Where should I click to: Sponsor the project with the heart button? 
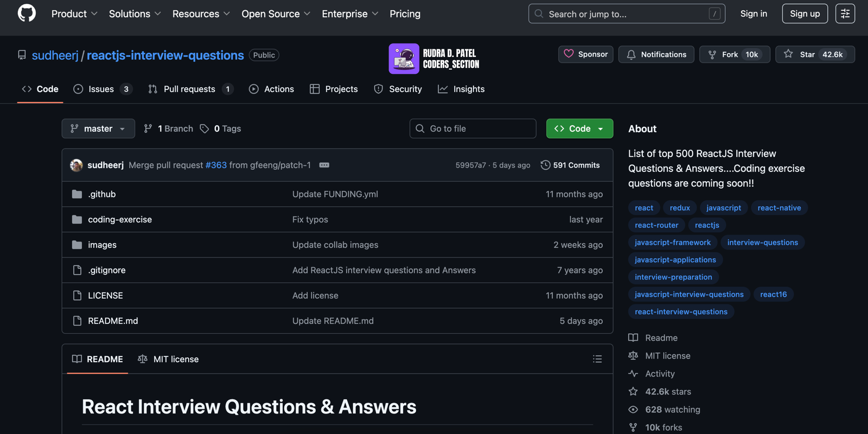pyautogui.click(x=586, y=54)
